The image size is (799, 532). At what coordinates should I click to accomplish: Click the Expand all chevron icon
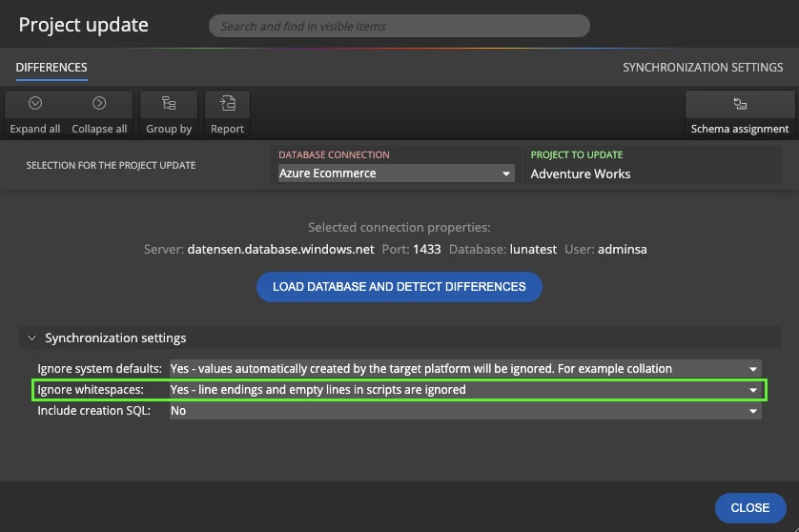click(35, 103)
